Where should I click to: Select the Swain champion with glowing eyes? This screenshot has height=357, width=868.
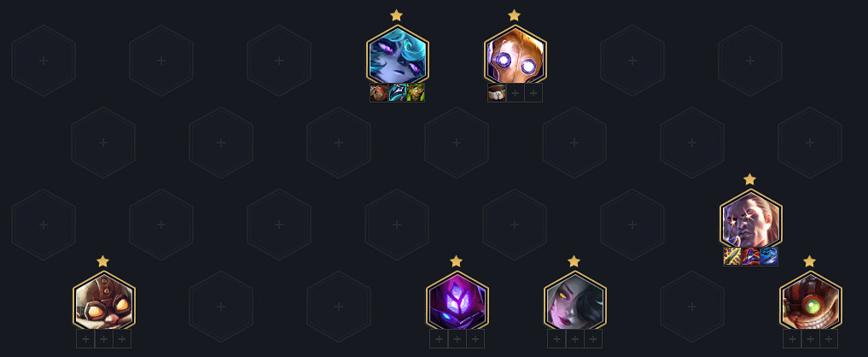pos(750,219)
